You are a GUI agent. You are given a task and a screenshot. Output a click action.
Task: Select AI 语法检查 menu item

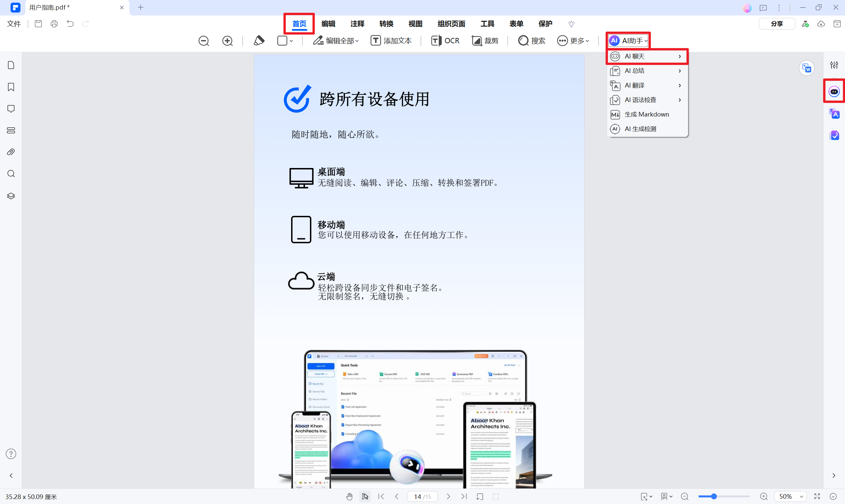pyautogui.click(x=647, y=100)
